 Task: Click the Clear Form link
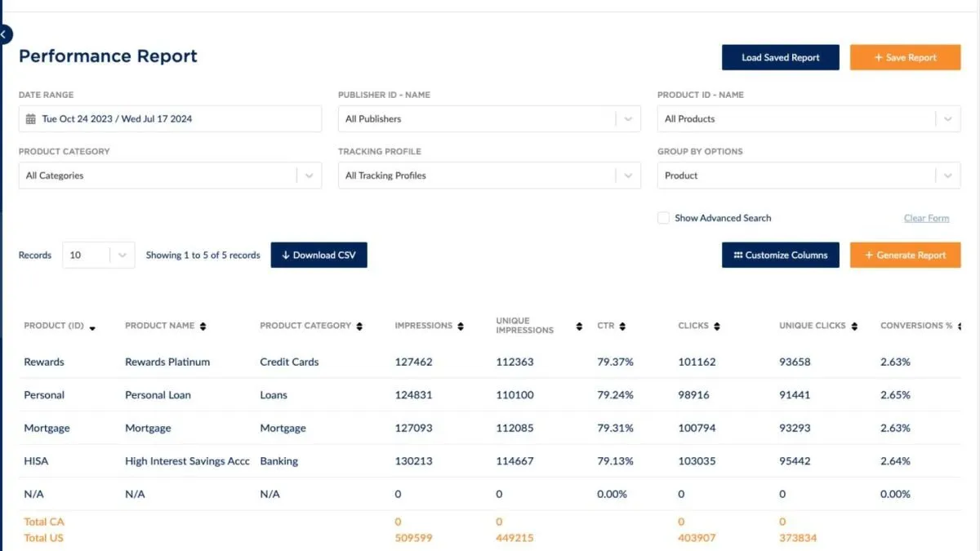tap(926, 218)
